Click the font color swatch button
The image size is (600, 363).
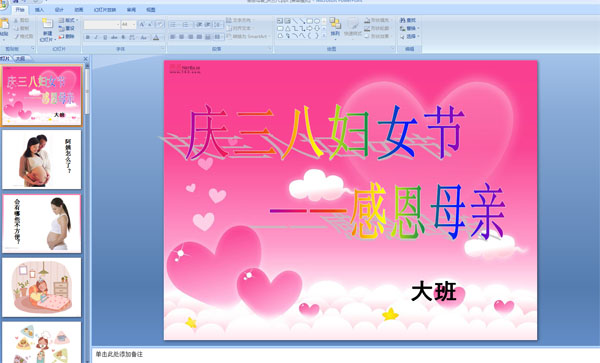click(x=156, y=37)
